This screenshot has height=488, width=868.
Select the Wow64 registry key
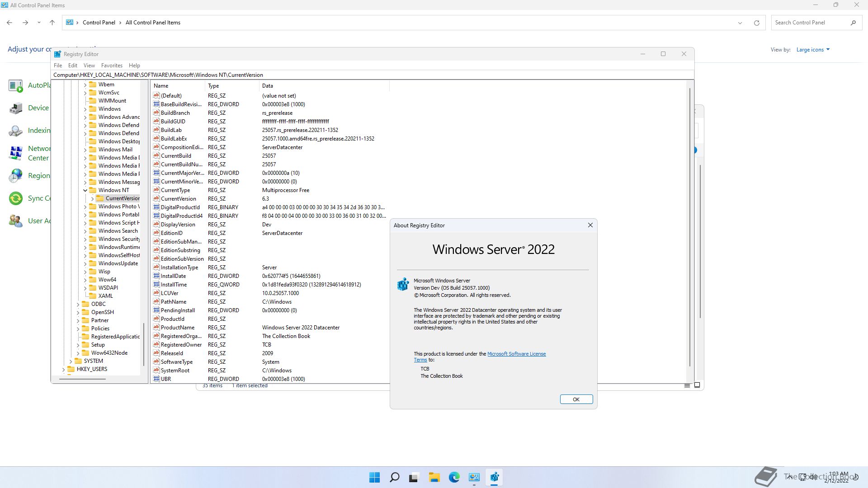pyautogui.click(x=107, y=280)
